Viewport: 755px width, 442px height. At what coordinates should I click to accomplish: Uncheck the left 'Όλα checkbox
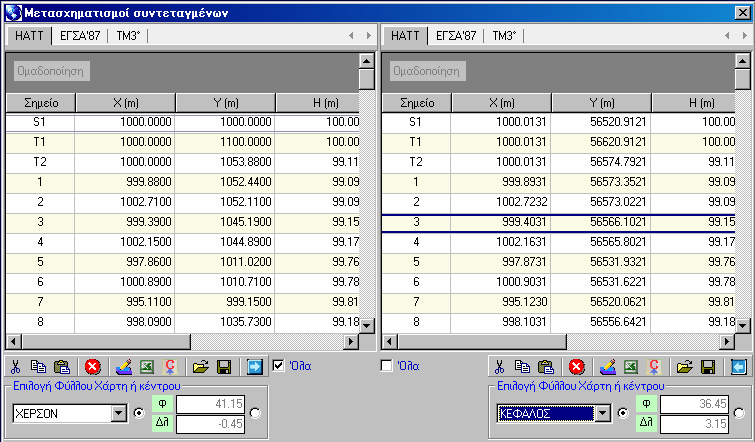coord(278,365)
